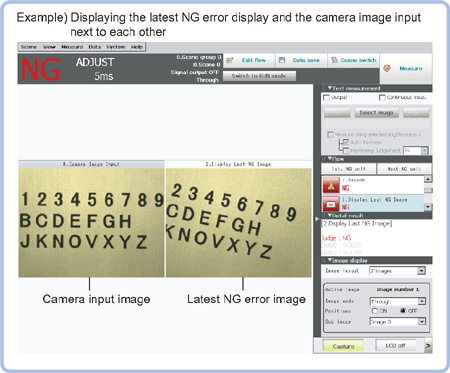
Task: Open the Data menu
Action: click(95, 47)
